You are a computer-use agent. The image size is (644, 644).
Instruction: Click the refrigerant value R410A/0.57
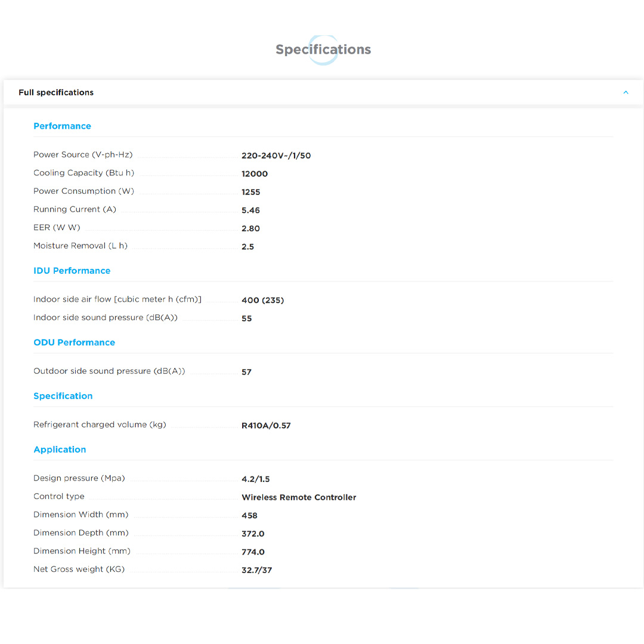pyautogui.click(x=266, y=426)
